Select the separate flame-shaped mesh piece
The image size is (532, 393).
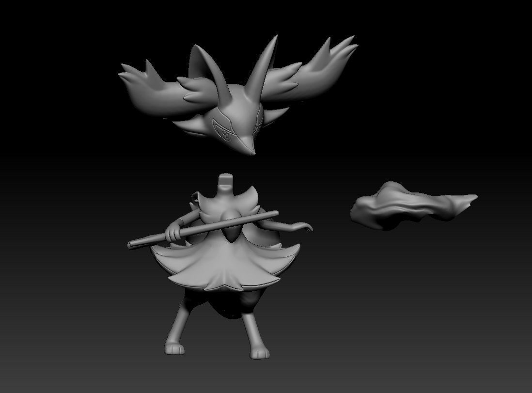point(413,205)
